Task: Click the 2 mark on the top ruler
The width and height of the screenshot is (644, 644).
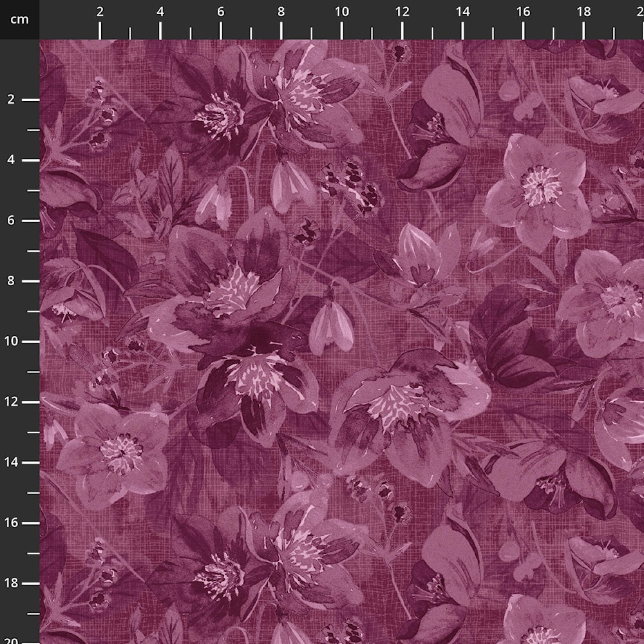Action: (x=100, y=12)
